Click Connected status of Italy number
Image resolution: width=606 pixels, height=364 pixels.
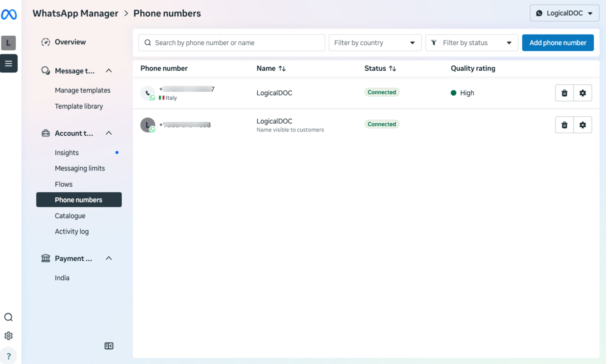[382, 92]
